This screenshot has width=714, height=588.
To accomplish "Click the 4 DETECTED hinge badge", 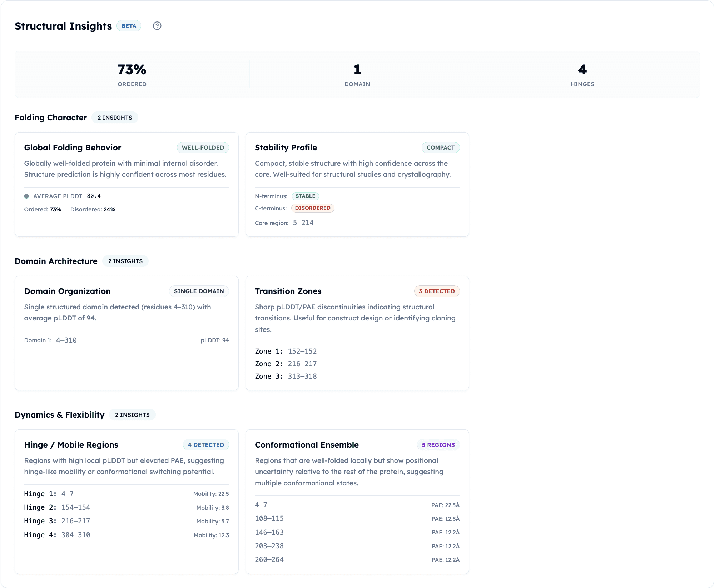I will (x=206, y=445).
